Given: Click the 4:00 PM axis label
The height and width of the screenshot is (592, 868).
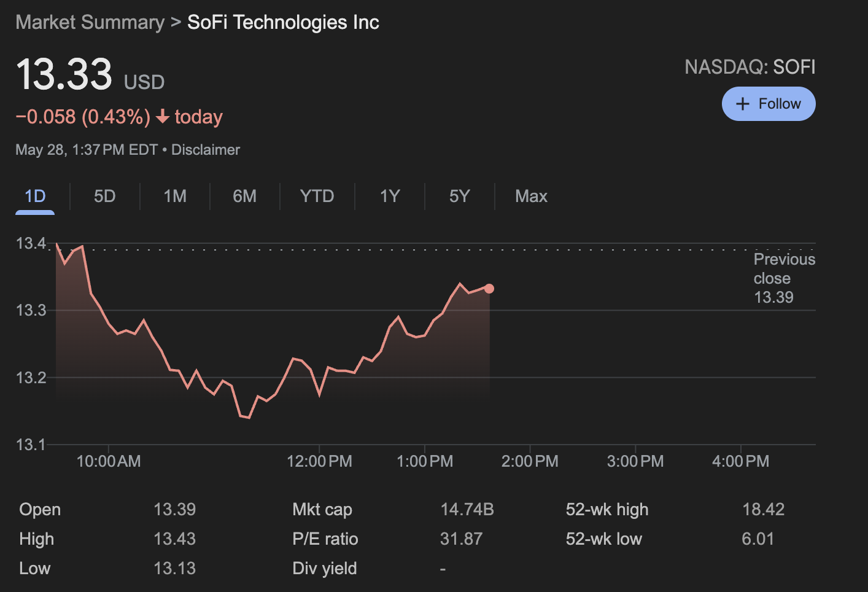Looking at the screenshot, I should pyautogui.click(x=740, y=461).
